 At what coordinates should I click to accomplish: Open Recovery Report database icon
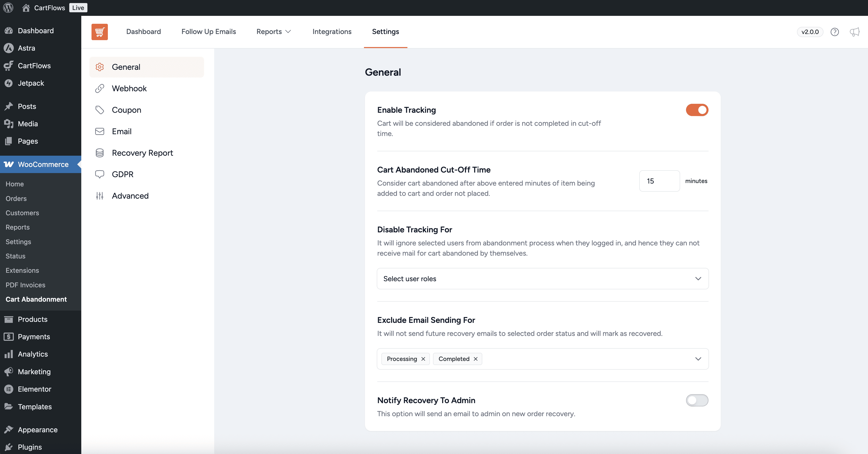pos(99,153)
